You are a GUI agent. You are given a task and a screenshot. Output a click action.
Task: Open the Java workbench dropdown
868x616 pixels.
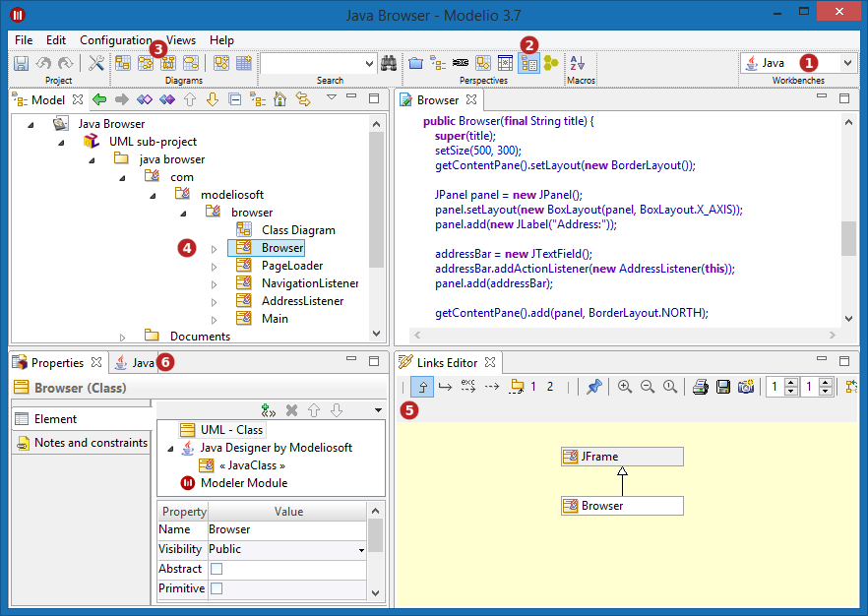click(x=847, y=63)
